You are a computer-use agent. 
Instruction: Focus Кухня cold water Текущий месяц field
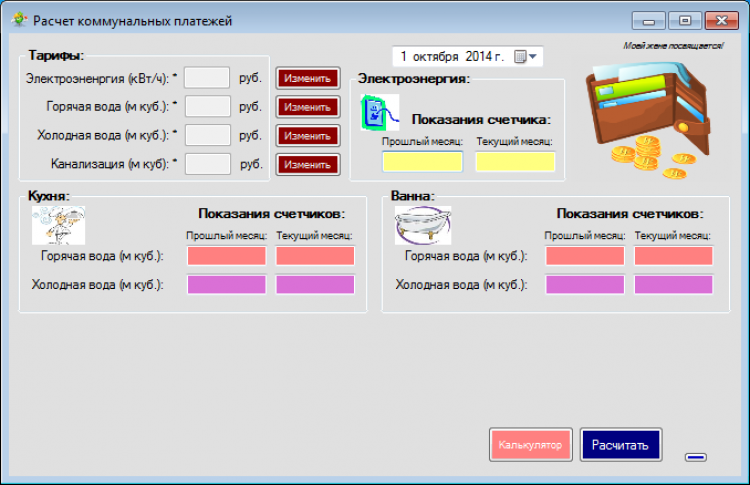pos(315,285)
